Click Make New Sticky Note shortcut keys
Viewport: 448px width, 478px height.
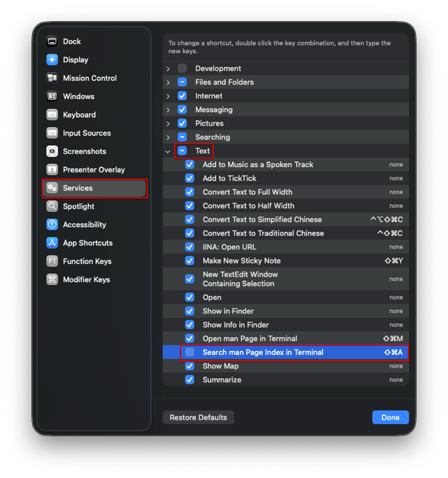click(393, 261)
